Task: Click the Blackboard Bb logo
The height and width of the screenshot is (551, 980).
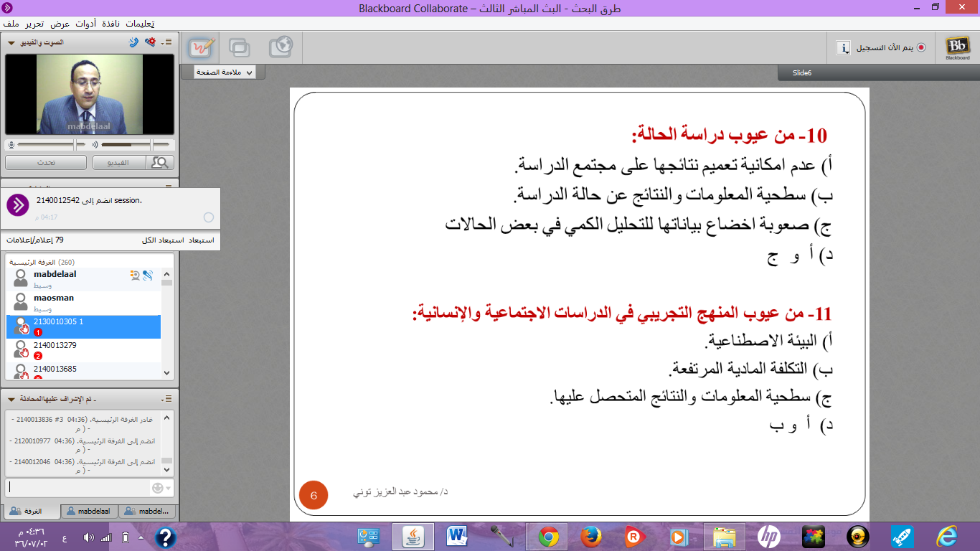Action: 957,47
